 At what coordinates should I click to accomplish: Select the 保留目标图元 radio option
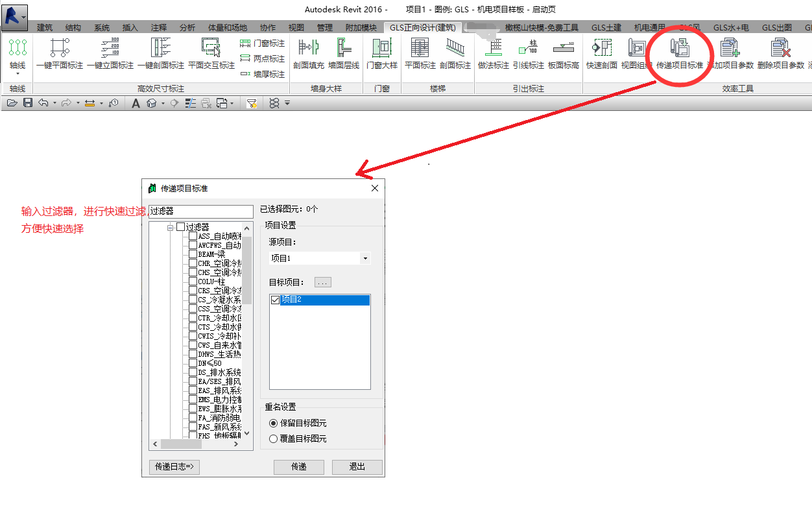coord(273,423)
